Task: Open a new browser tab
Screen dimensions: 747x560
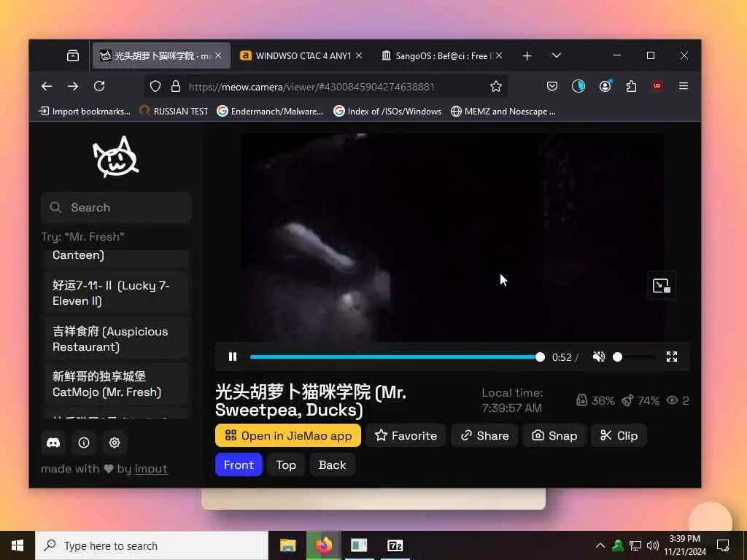Action: (527, 56)
